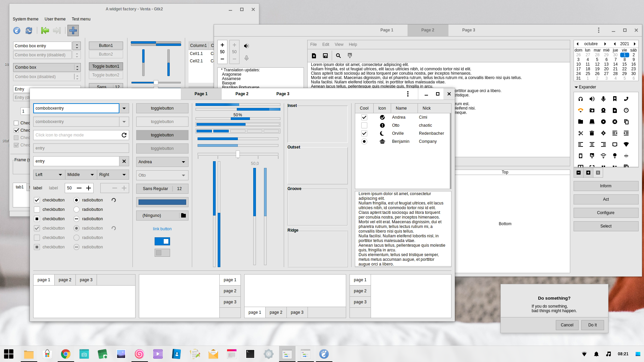Viewport: 644px width, 362px height.
Task: Open the blue color chooser button
Action: point(162,202)
